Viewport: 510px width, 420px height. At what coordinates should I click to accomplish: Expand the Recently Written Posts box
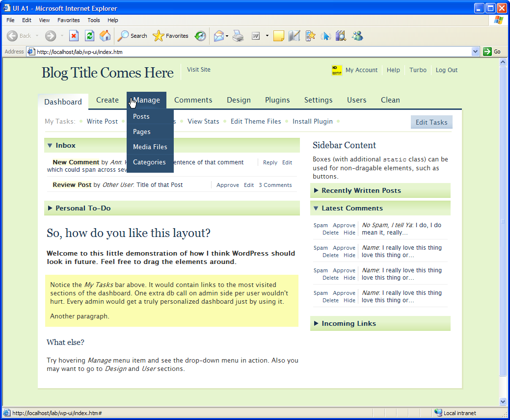click(x=317, y=191)
